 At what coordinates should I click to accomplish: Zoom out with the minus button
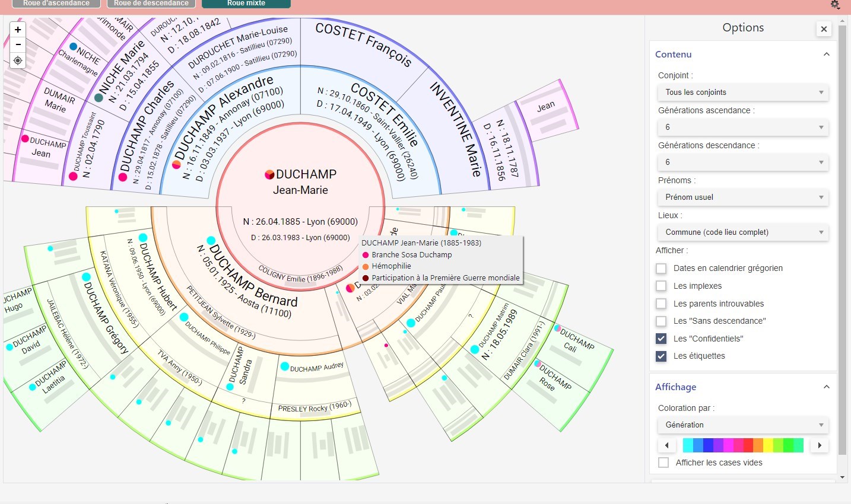click(x=18, y=44)
